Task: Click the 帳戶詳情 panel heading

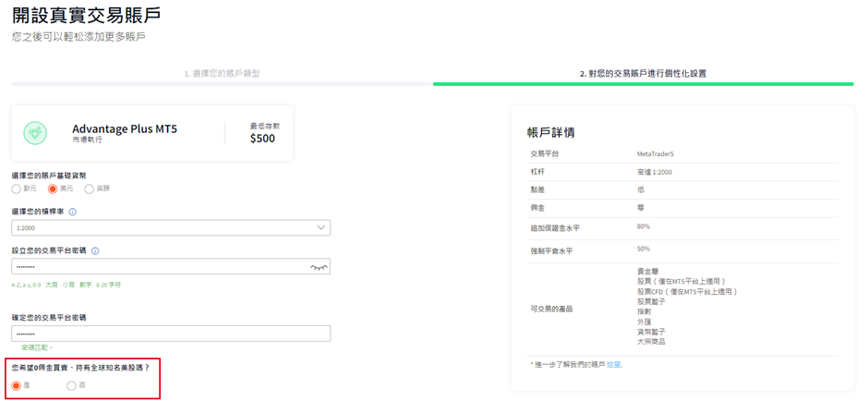Action: [x=550, y=133]
